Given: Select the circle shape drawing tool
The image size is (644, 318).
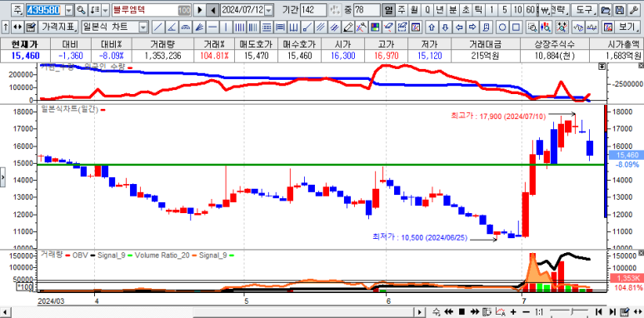Looking at the screenshot, I should click(x=502, y=27).
